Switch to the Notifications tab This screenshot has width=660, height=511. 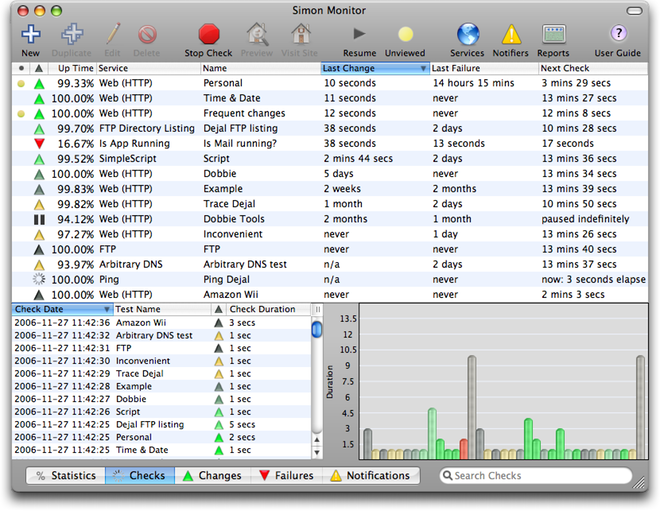[x=371, y=475]
